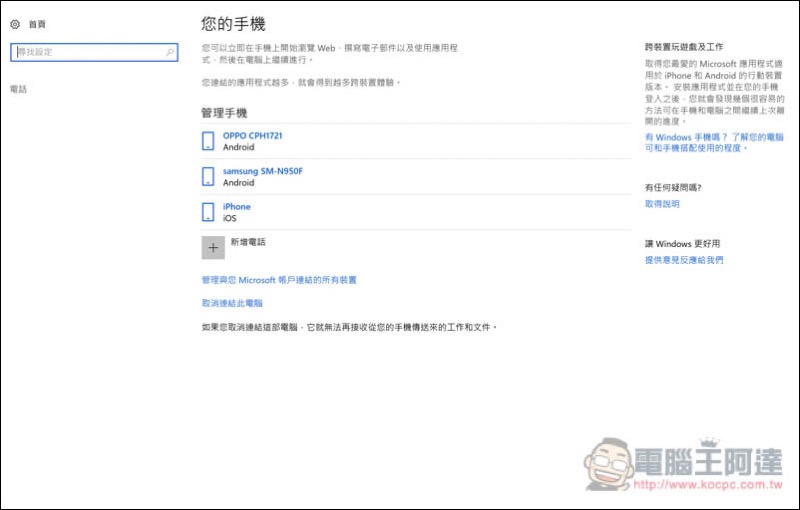Click the 管理手機 section heading
Viewport: 800px width, 510px height.
click(x=224, y=113)
